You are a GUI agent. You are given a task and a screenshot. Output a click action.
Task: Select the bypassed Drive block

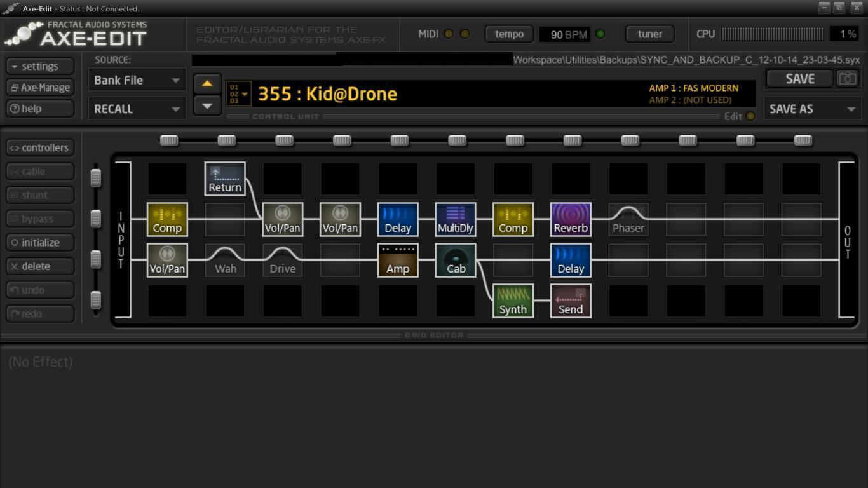(282, 260)
